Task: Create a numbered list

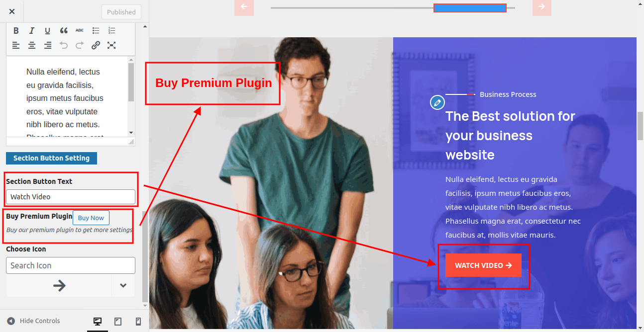Action: click(x=111, y=31)
